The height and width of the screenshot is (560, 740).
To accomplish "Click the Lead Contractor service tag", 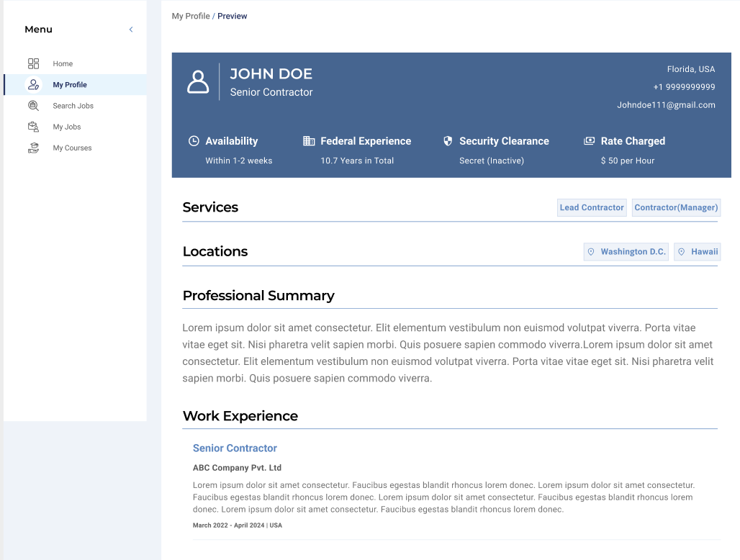I will point(592,207).
